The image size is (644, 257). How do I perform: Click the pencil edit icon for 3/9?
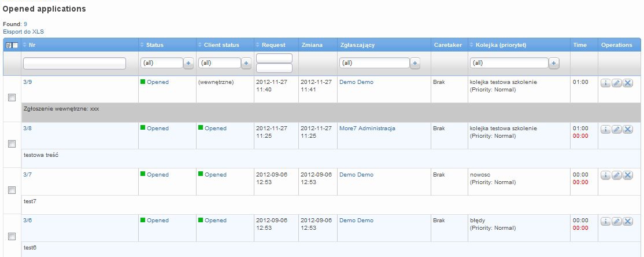pyautogui.click(x=616, y=83)
